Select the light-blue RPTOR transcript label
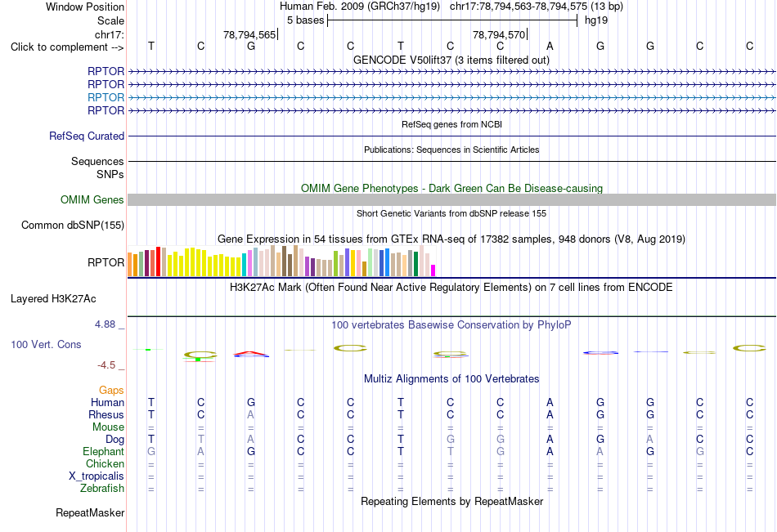 106,97
